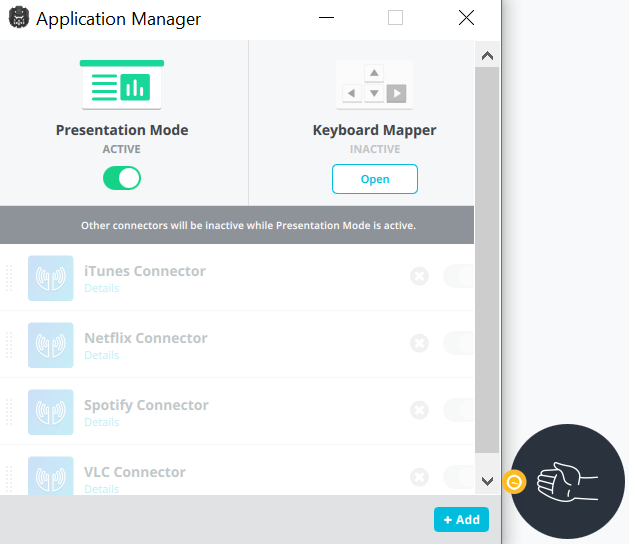
Task: Click the Add button
Action: (x=461, y=520)
